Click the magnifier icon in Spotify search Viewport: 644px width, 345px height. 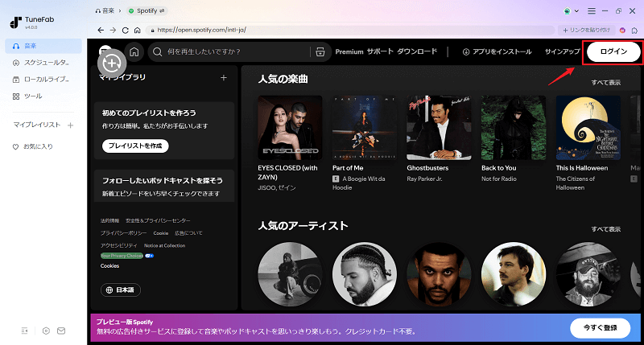(157, 51)
